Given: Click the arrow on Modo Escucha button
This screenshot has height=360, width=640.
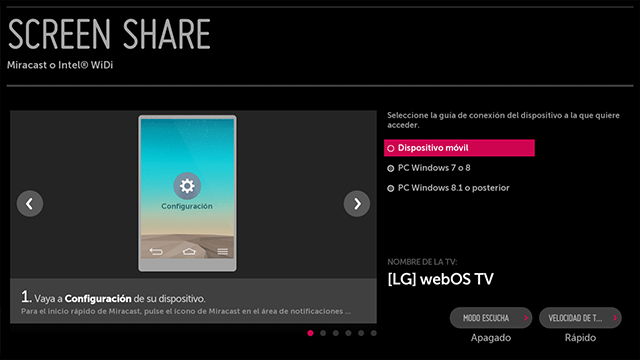Looking at the screenshot, I should coord(526,318).
